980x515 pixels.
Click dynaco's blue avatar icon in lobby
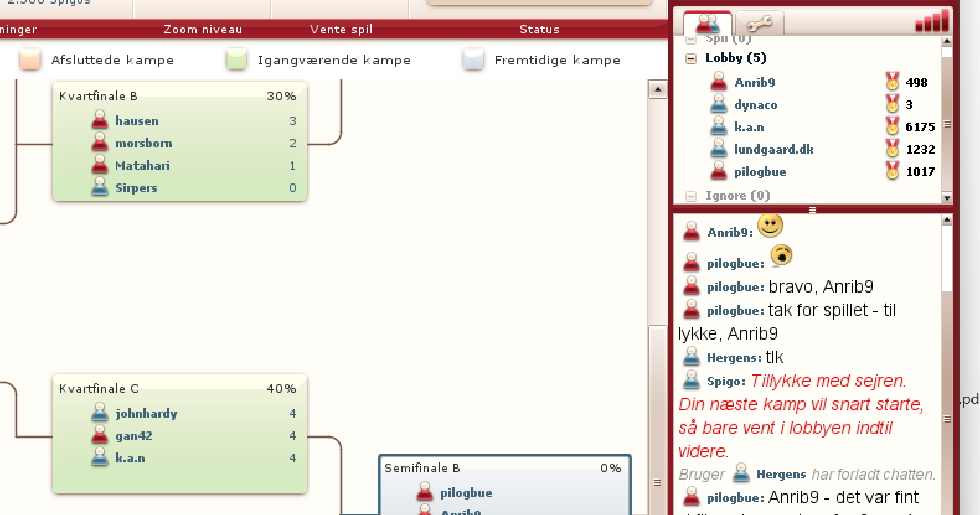point(719,104)
